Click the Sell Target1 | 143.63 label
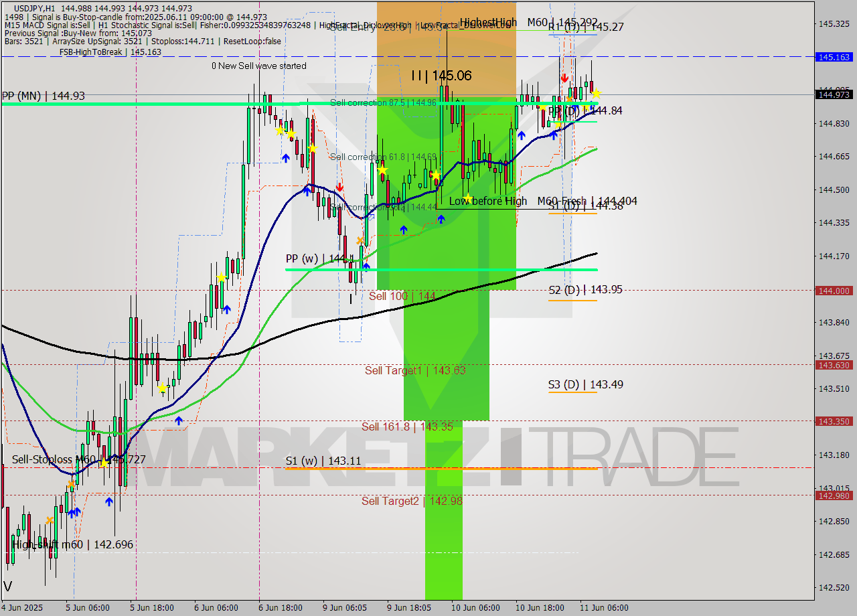 pos(414,370)
